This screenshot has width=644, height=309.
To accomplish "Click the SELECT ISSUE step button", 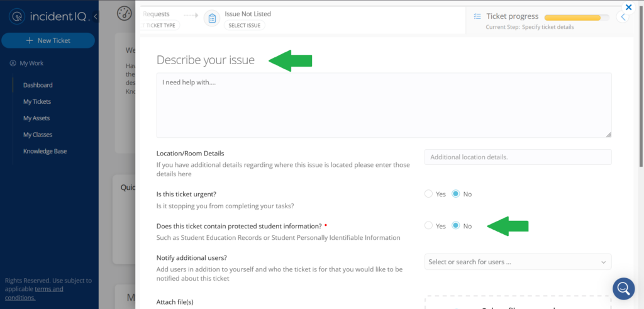I will tap(245, 25).
